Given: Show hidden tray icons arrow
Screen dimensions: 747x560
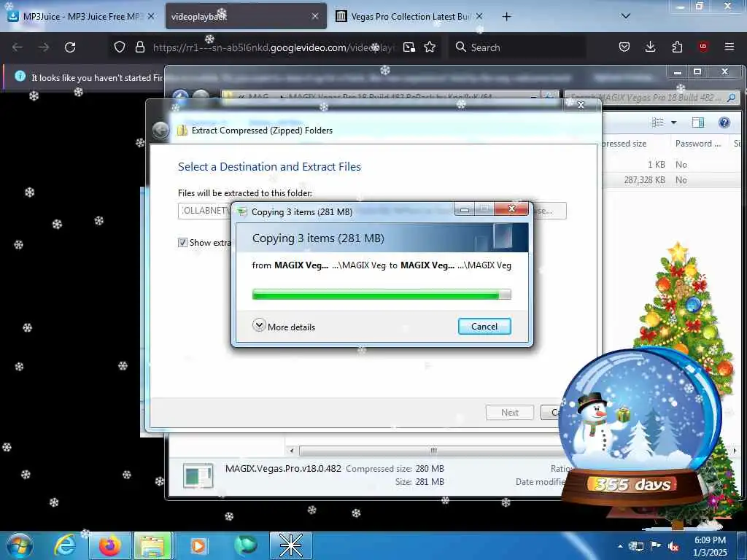Looking at the screenshot, I should coord(620,546).
